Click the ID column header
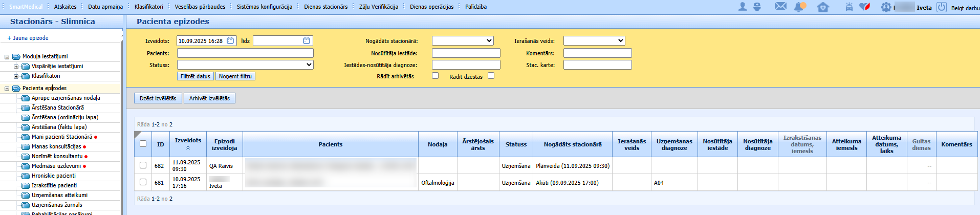 tap(160, 144)
